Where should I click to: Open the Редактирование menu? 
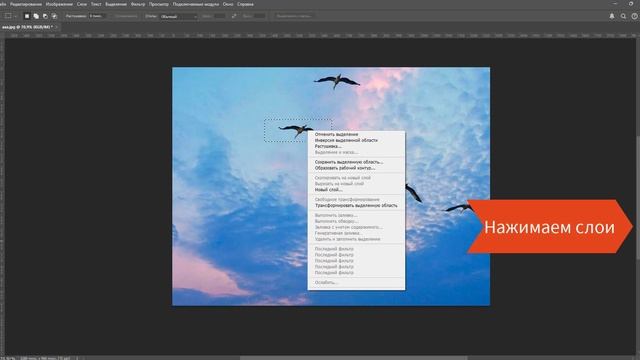(x=26, y=4)
